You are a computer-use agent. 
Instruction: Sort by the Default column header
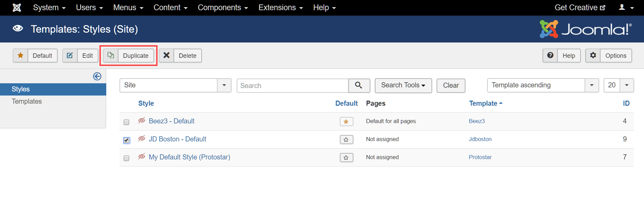pyautogui.click(x=346, y=103)
